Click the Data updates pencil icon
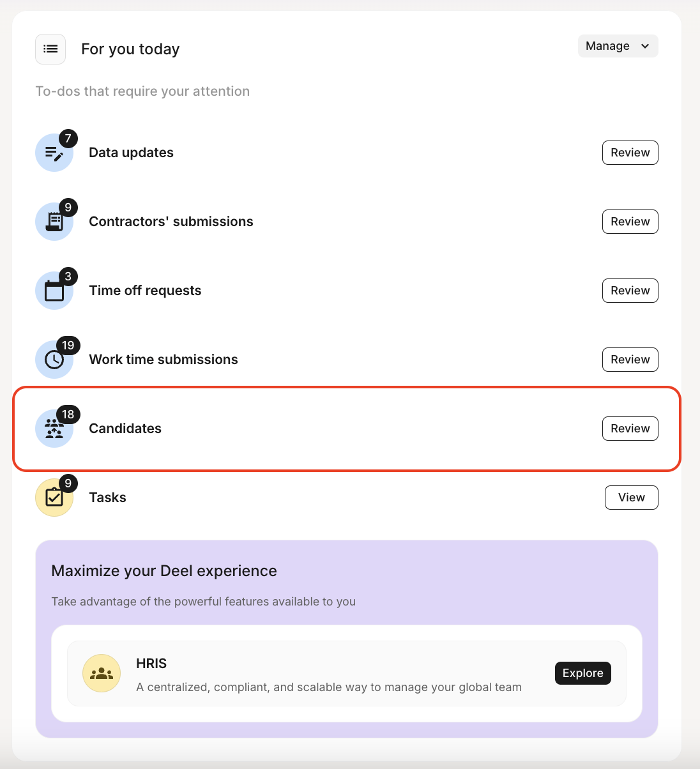The image size is (700, 769). click(54, 153)
